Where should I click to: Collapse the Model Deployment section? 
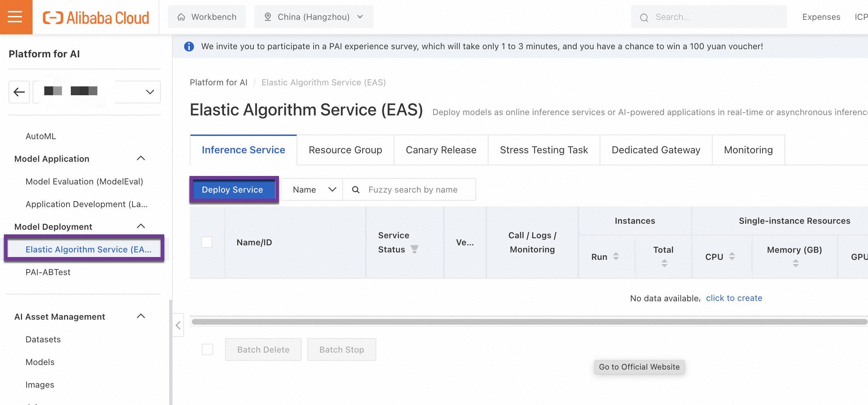141,227
